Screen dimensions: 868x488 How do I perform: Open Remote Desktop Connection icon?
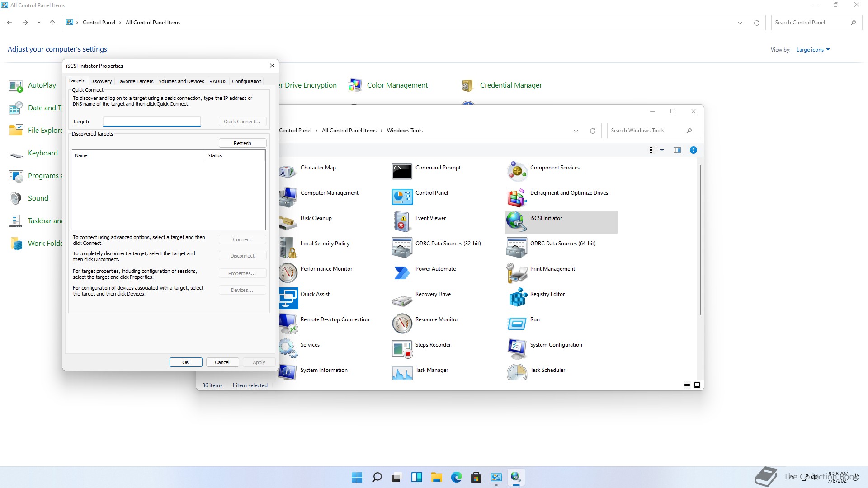288,324
